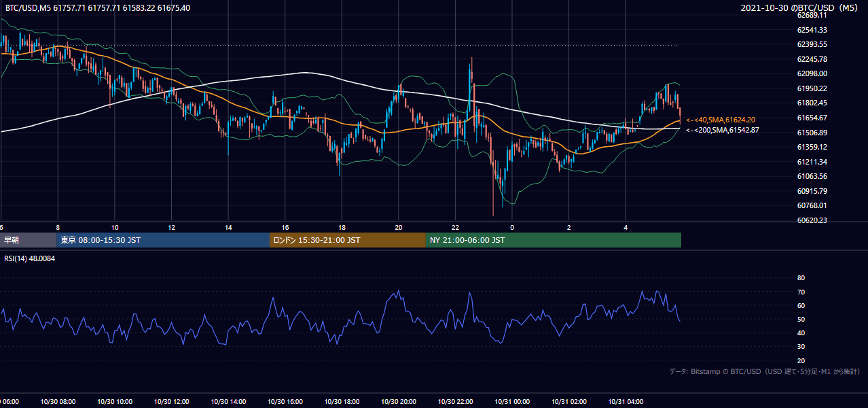This screenshot has height=408, width=868.
Task: Click price axis value 62689.11
Action: click(812, 15)
